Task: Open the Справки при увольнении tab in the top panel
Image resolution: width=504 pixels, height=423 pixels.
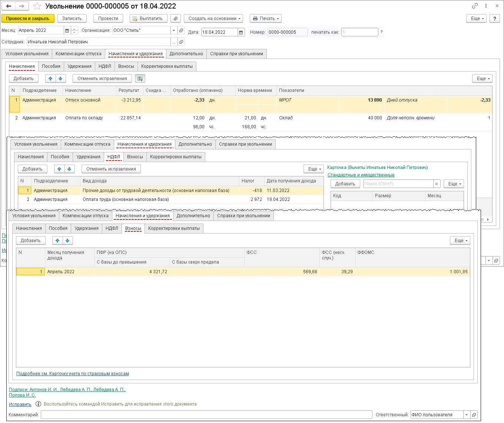Action: pyautogui.click(x=236, y=54)
